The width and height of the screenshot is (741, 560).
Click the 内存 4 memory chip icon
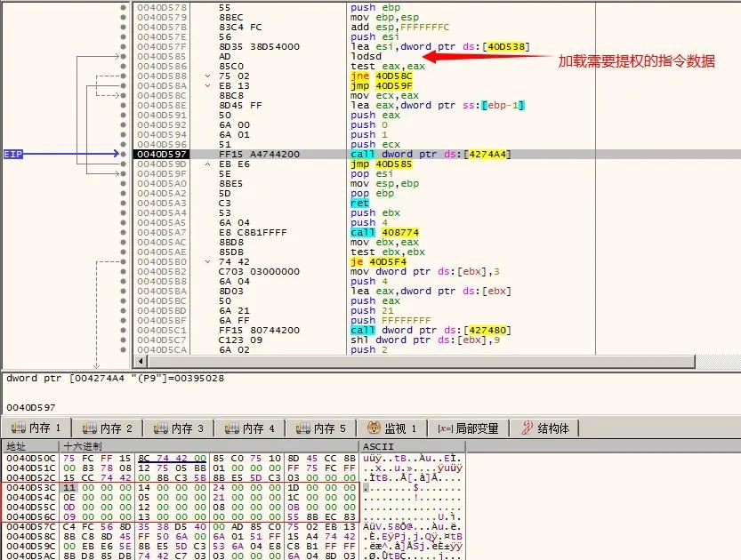[231, 428]
